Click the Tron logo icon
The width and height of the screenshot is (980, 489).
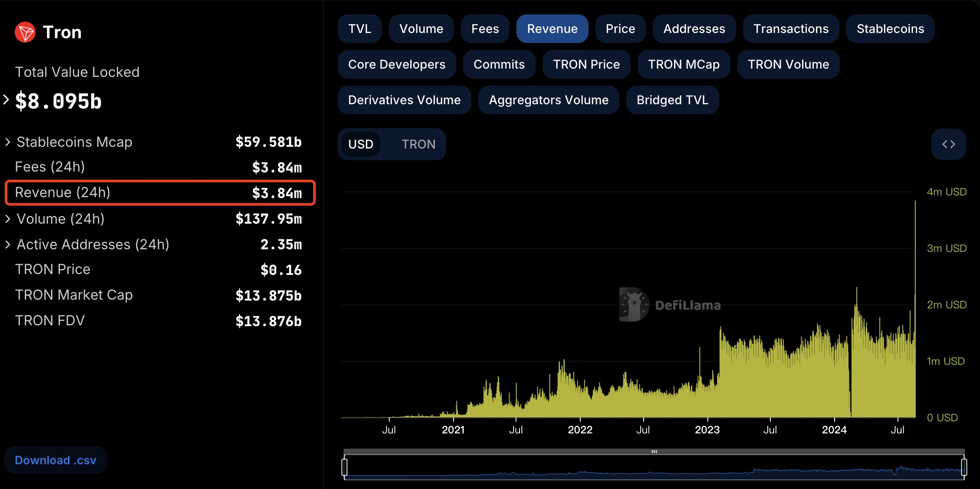[25, 32]
